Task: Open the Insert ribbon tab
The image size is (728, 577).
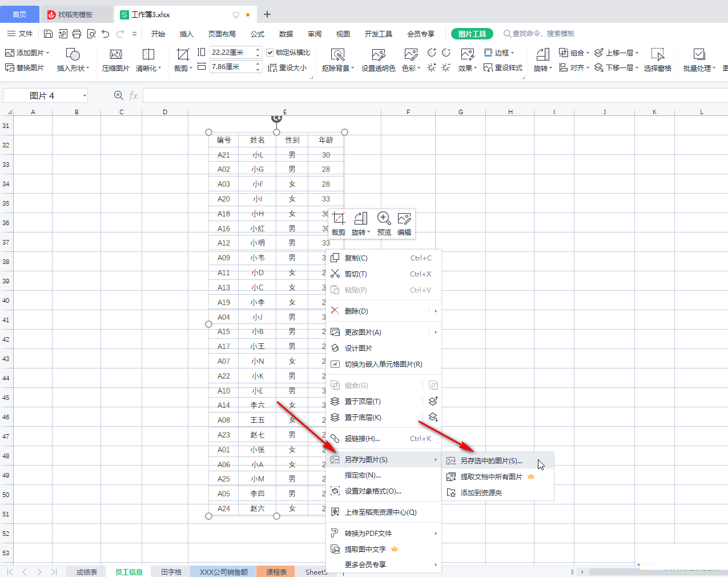Action: pos(186,34)
